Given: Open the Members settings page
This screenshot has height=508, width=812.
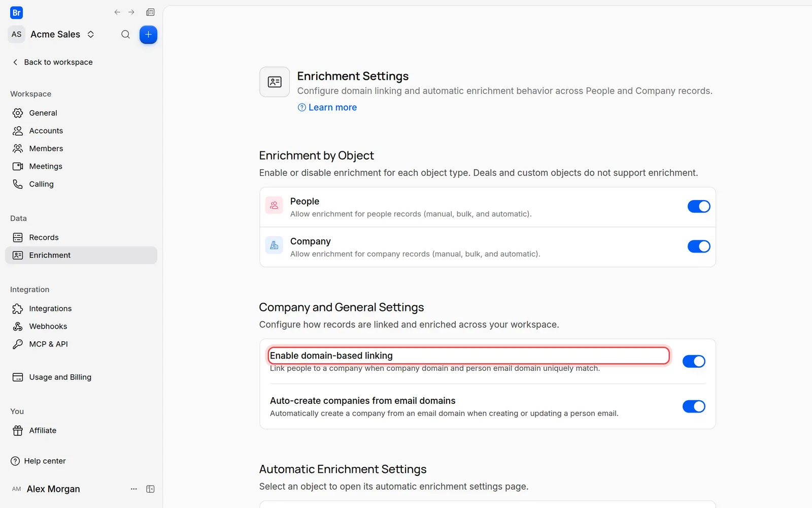Looking at the screenshot, I should click(x=81, y=148).
